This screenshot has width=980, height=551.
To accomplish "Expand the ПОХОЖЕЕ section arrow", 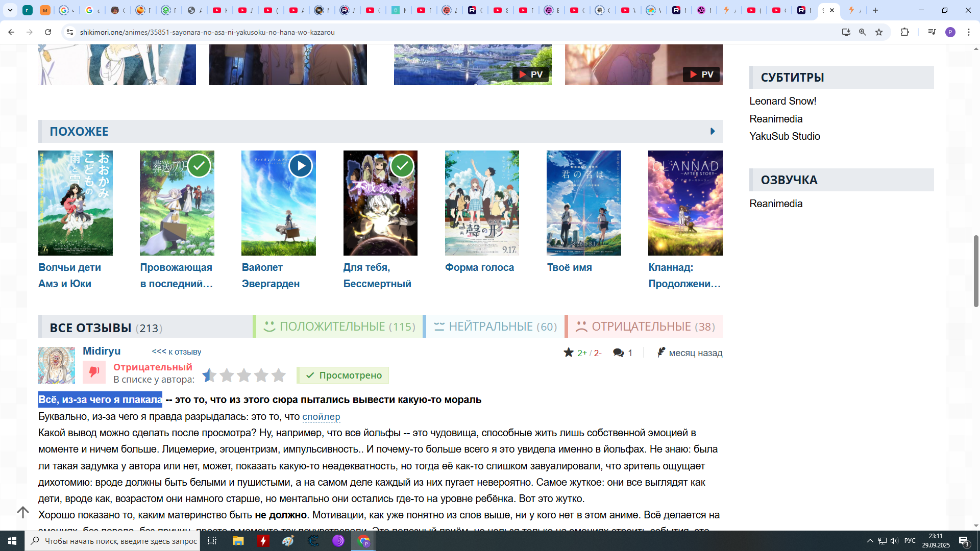I will [x=713, y=131].
